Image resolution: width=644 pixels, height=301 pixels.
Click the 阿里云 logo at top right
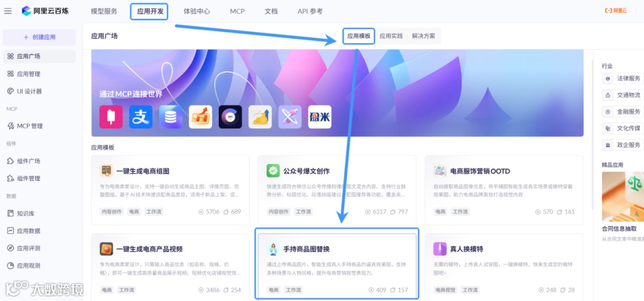tap(616, 11)
